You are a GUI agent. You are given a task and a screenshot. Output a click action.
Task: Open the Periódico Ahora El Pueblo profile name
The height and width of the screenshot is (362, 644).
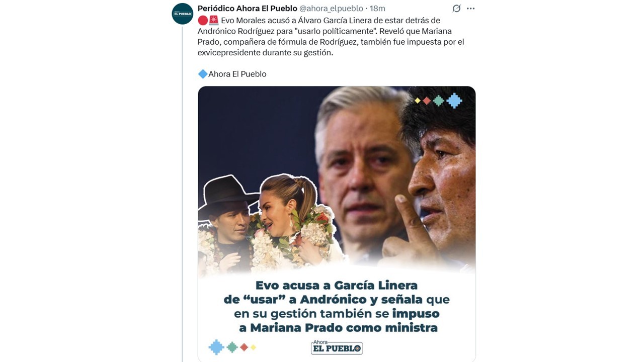pyautogui.click(x=248, y=9)
